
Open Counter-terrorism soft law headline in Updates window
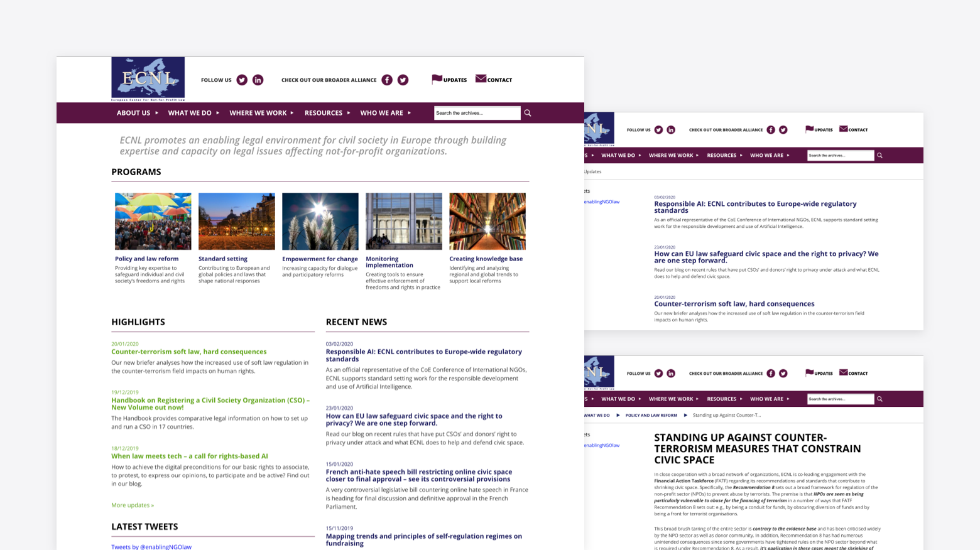(734, 304)
